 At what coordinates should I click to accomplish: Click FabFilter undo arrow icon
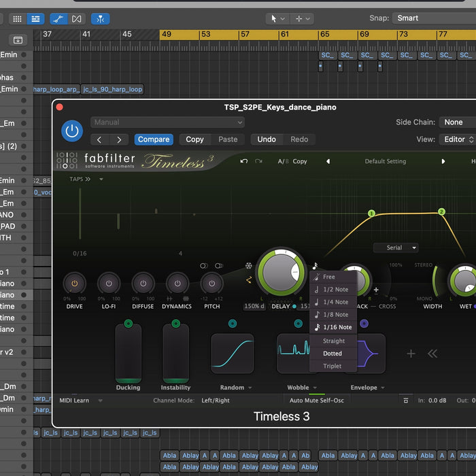(243, 161)
